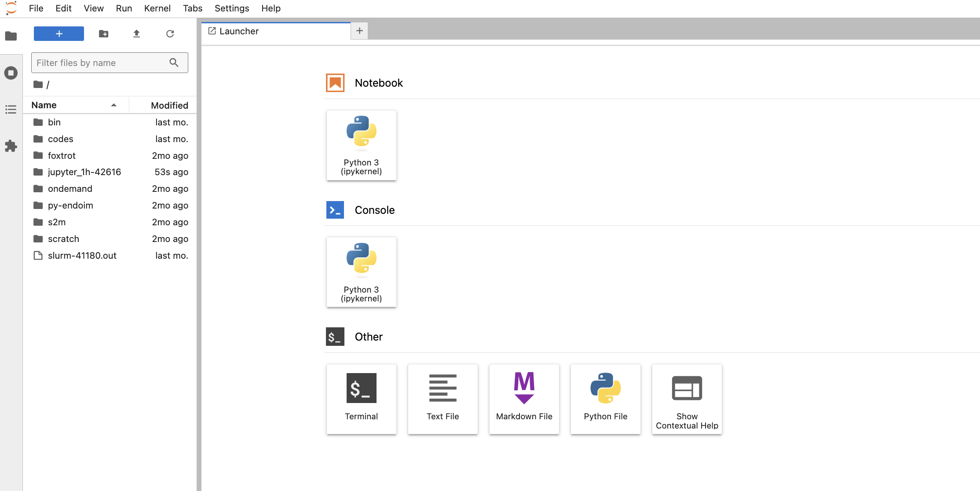Image resolution: width=980 pixels, height=491 pixels.
Task: Refresh the file browser listing
Action: click(170, 34)
